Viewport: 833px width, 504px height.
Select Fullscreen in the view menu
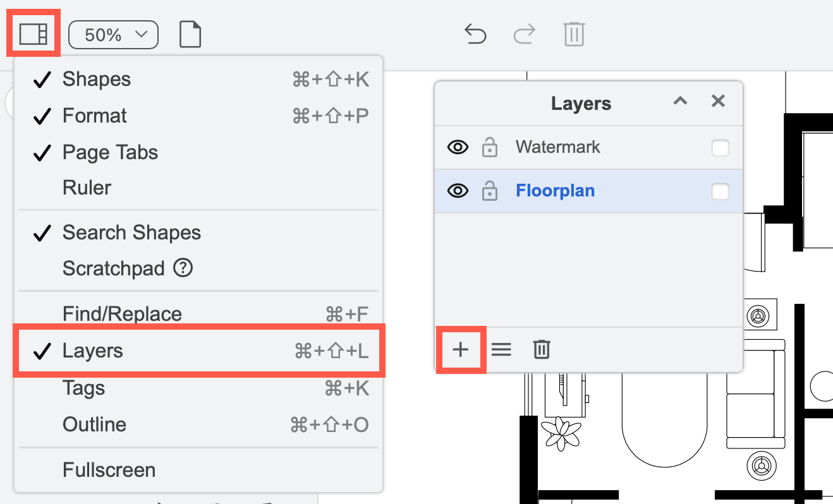[x=109, y=470]
